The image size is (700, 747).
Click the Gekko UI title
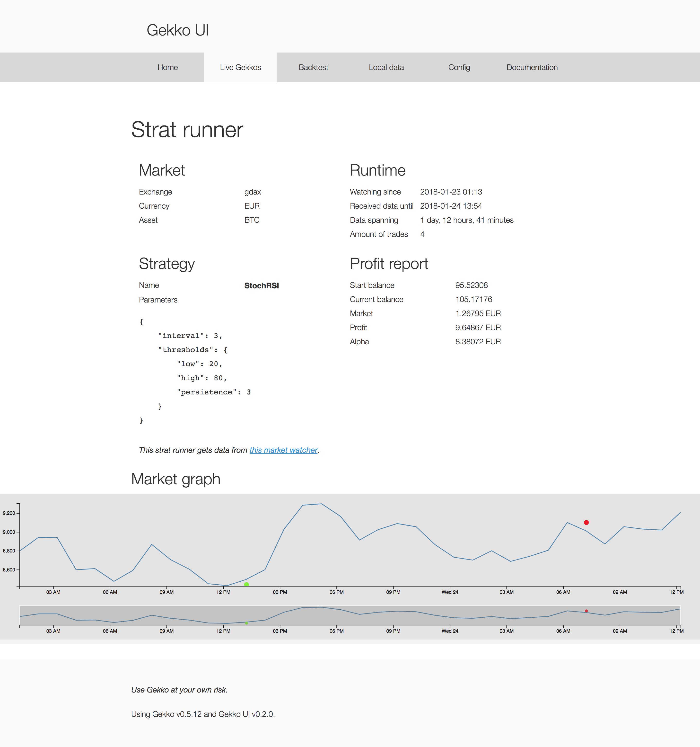click(178, 30)
